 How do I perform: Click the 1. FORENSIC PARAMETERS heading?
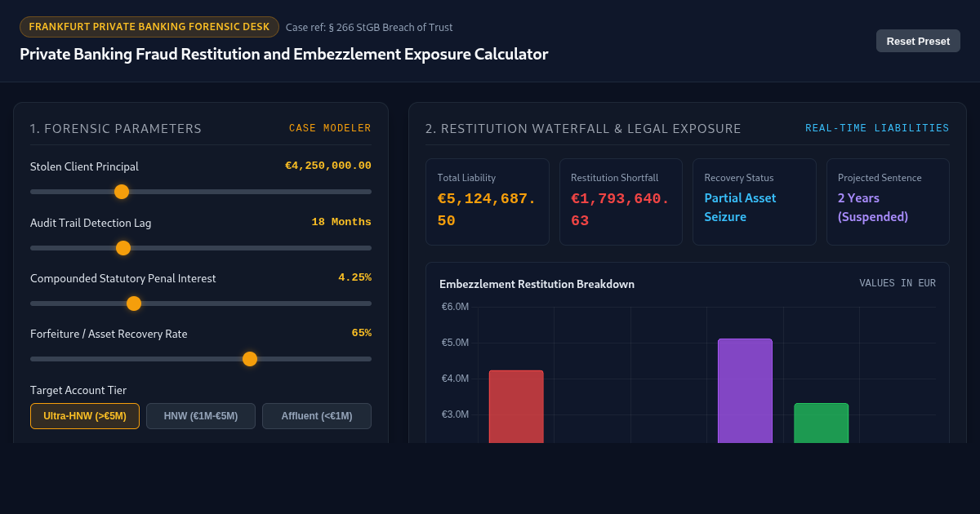coord(116,129)
